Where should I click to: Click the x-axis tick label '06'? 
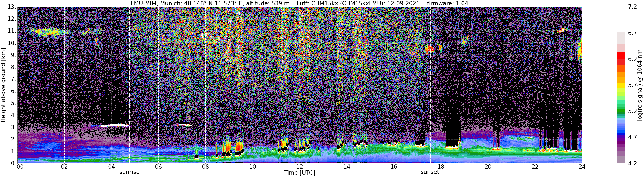click(x=158, y=167)
